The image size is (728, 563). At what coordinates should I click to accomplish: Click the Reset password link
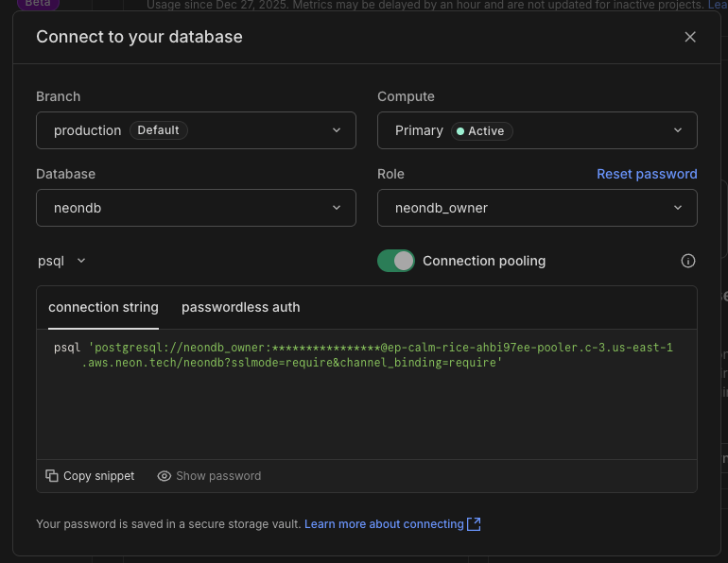[x=647, y=174]
